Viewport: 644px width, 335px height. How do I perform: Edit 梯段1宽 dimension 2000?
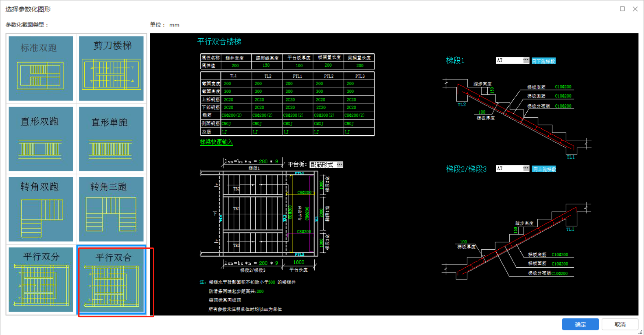click(321, 213)
